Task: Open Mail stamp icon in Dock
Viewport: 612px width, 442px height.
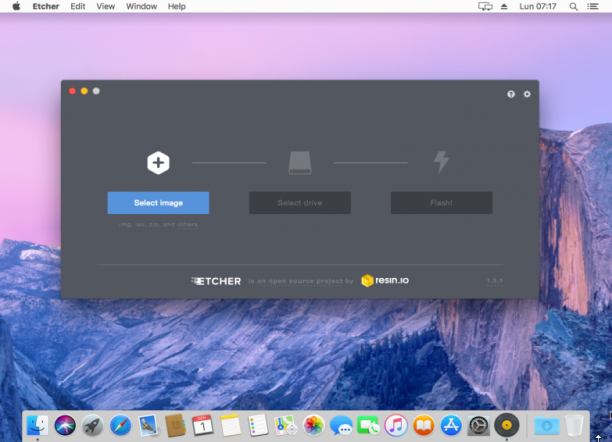Action: coord(148,425)
